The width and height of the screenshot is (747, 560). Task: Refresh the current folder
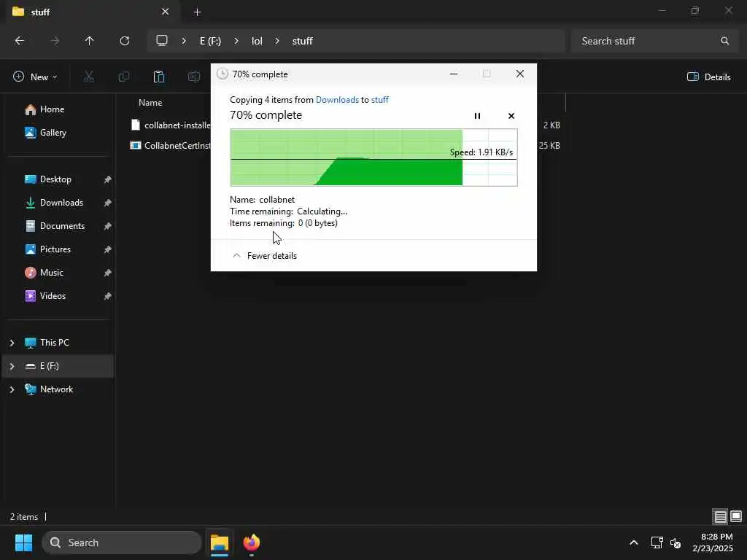(125, 41)
